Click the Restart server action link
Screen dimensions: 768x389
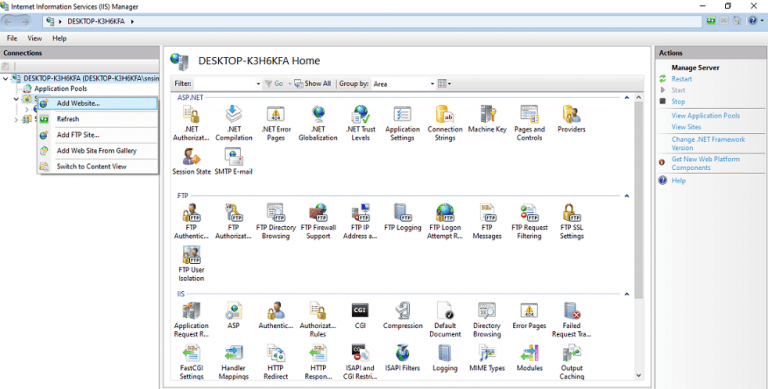tap(681, 78)
